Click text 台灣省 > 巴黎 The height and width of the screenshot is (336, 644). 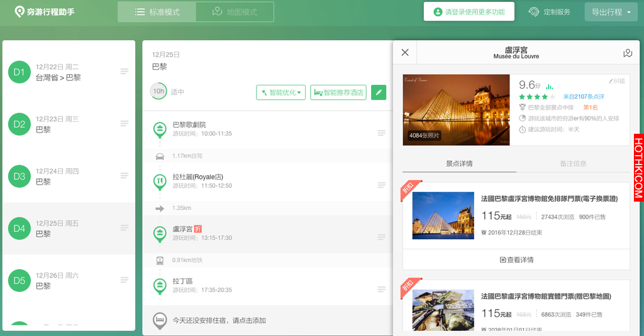click(58, 77)
